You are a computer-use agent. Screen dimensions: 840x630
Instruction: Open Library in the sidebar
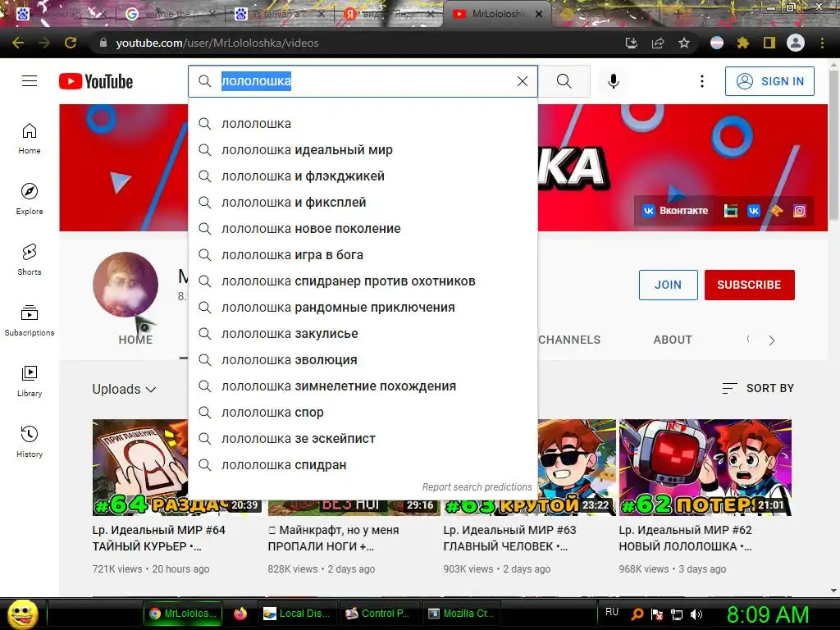(x=30, y=381)
